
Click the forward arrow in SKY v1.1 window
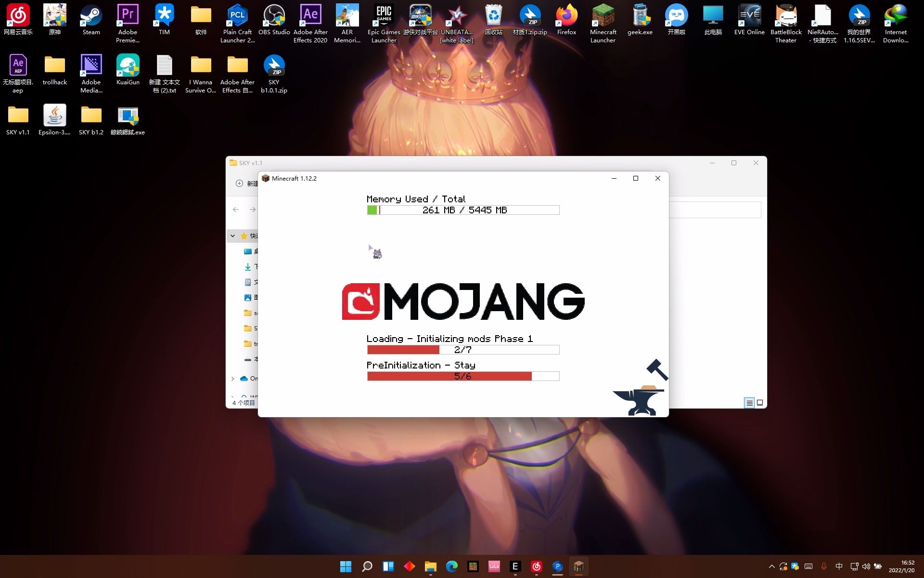point(252,210)
